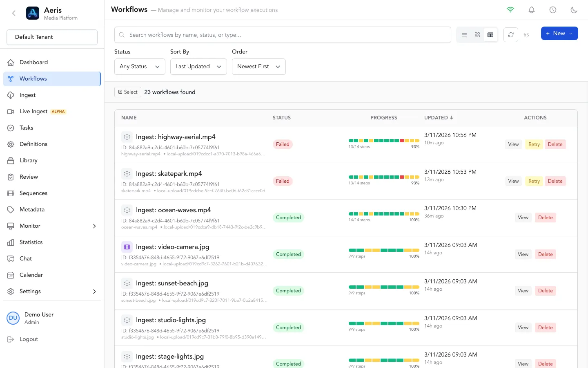The width and height of the screenshot is (588, 368).
Task: Toggle dark mode moon icon
Action: (x=574, y=10)
